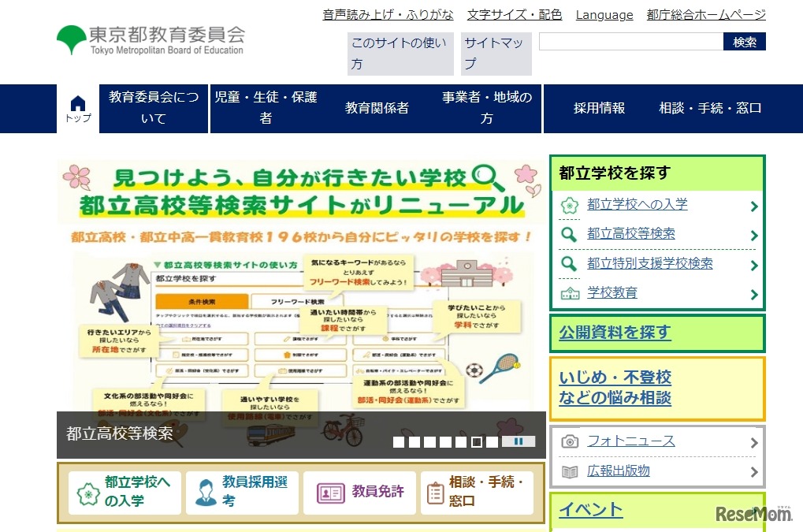Open 音声読み上げ・ふりがな link
Image resolution: width=803 pixels, height=532 pixels.
[388, 15]
